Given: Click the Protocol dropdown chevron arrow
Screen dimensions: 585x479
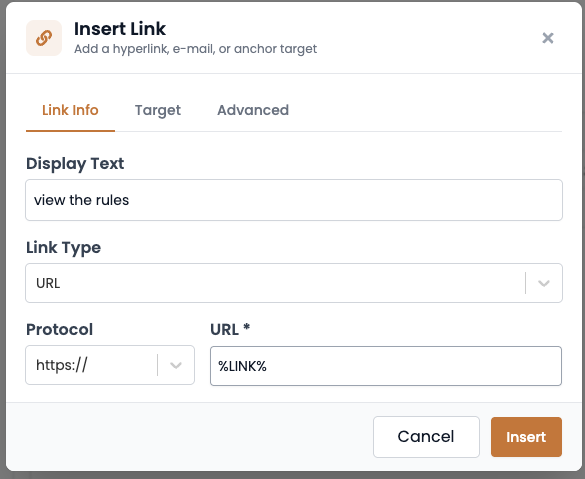Looking at the screenshot, I should [x=176, y=365].
